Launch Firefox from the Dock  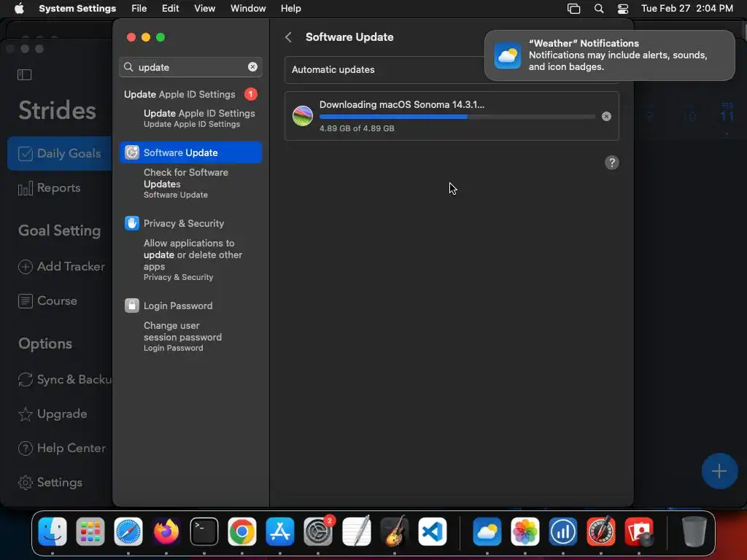click(x=166, y=532)
